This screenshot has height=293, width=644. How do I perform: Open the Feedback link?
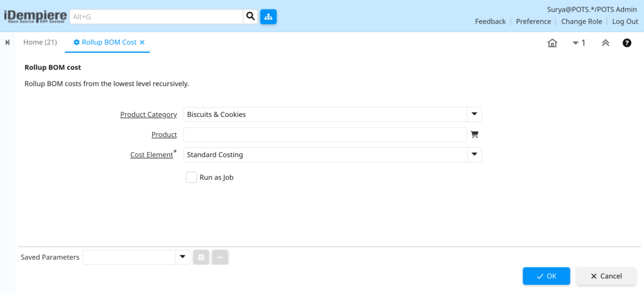click(x=491, y=21)
